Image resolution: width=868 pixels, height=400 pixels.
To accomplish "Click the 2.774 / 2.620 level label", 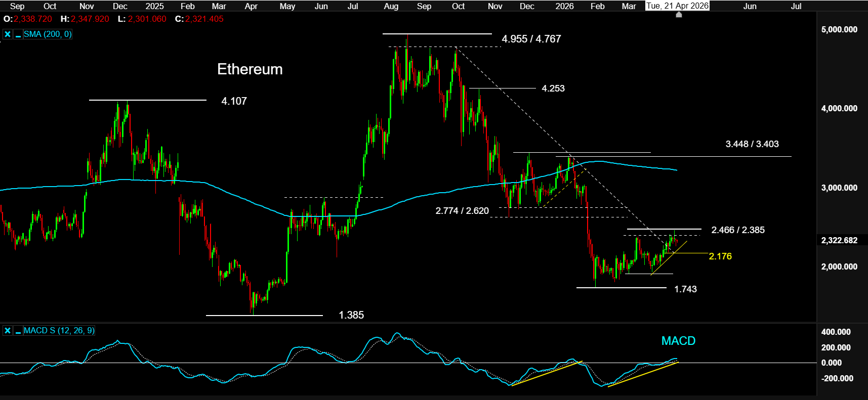I will (462, 211).
